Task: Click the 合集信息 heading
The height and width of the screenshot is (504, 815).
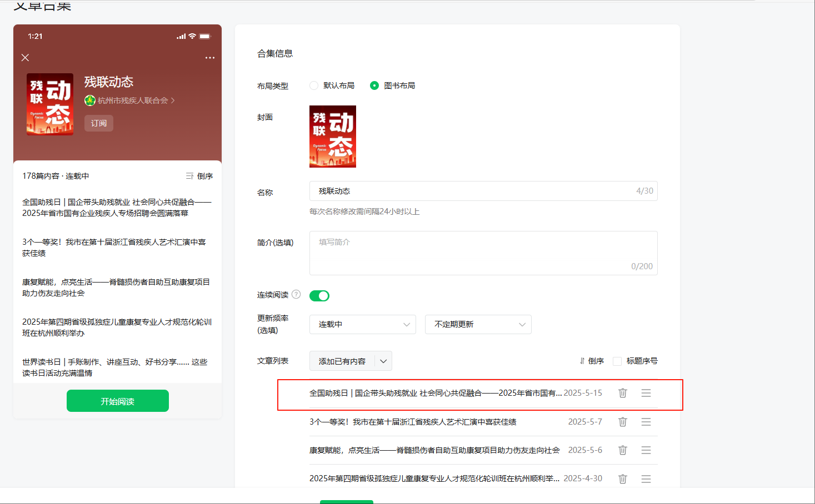Action: [x=275, y=53]
